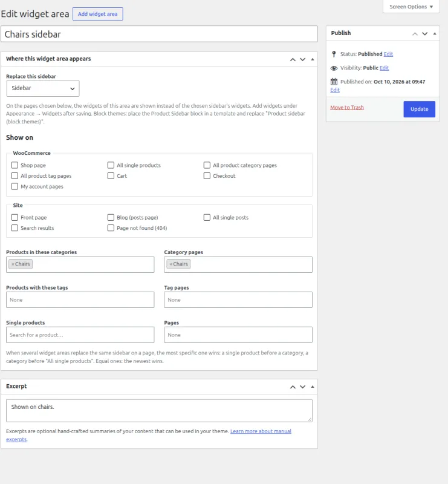The width and height of the screenshot is (448, 484).
Task: Remove Chairs from Category pages
Action: click(170, 264)
